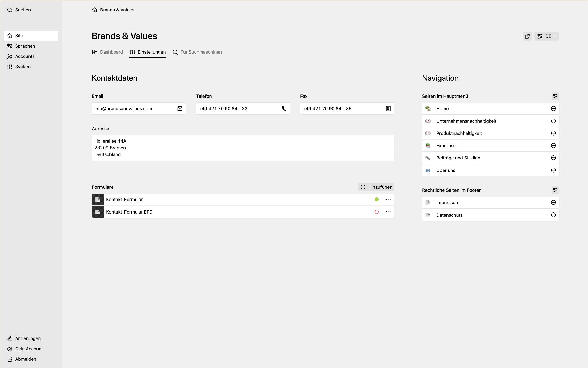Switch to Für Suchmaschinen tab

197,52
